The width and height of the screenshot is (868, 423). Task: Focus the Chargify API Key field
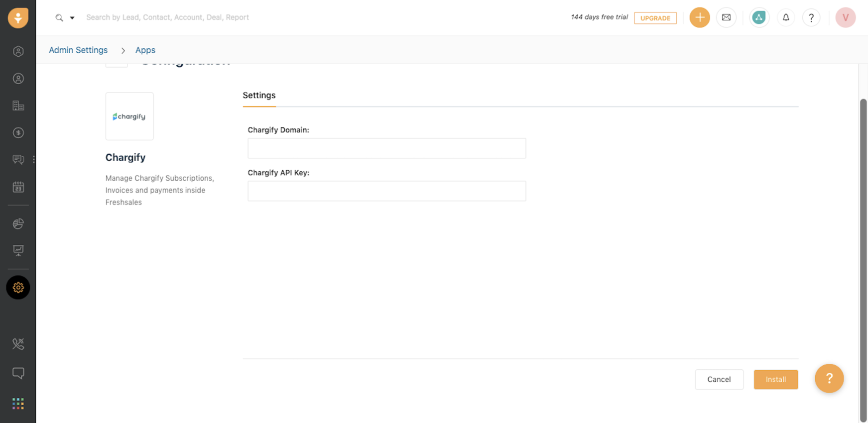click(x=387, y=191)
